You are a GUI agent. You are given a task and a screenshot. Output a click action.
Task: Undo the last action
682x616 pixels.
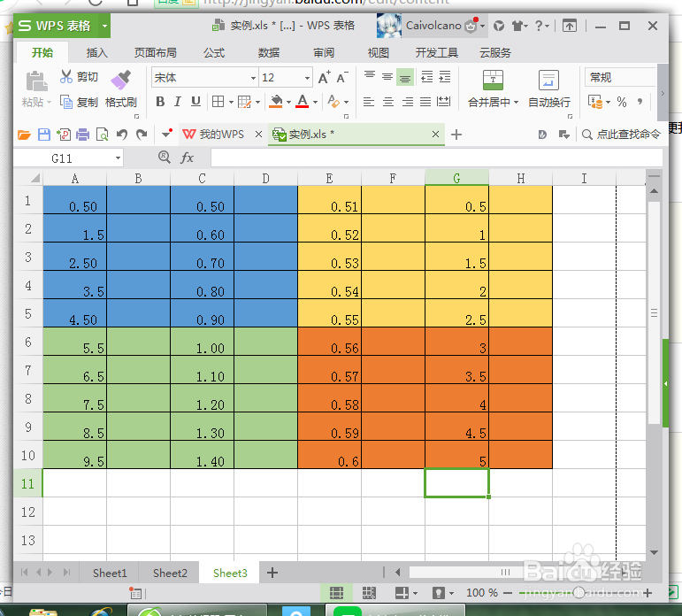122,135
